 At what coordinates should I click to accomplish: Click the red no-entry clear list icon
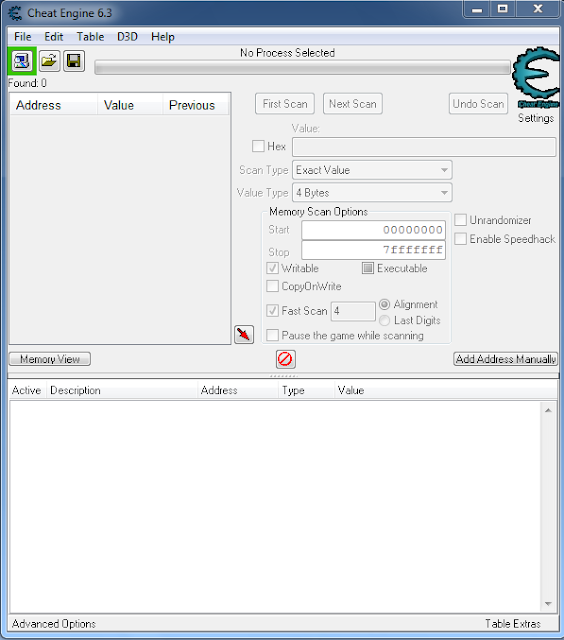(x=285, y=359)
